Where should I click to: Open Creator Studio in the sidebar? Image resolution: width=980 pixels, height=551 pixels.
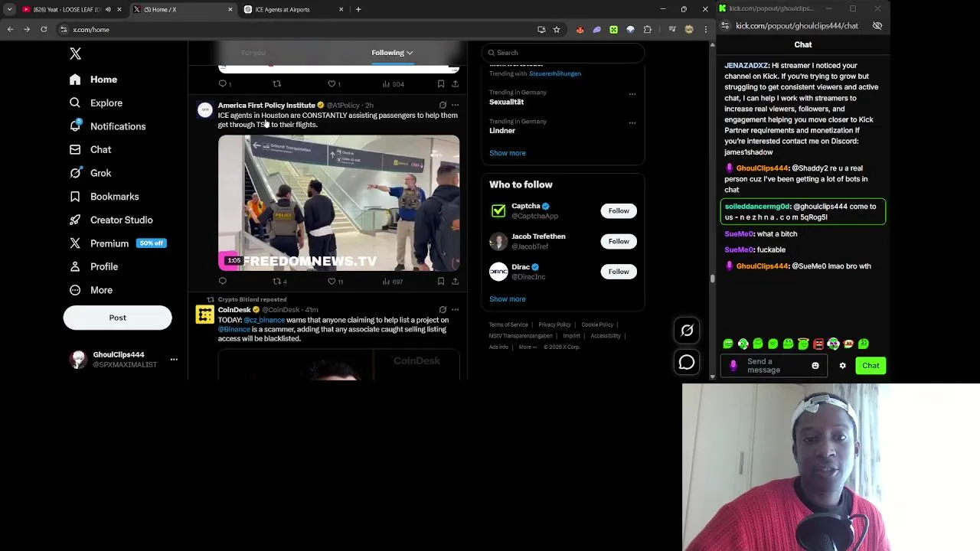point(111,220)
